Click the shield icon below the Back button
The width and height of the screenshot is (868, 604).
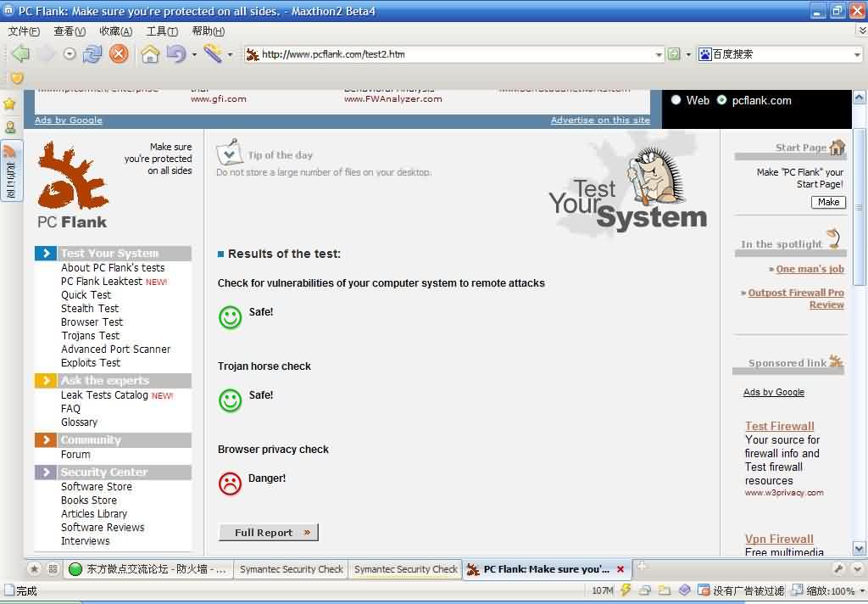[17, 78]
